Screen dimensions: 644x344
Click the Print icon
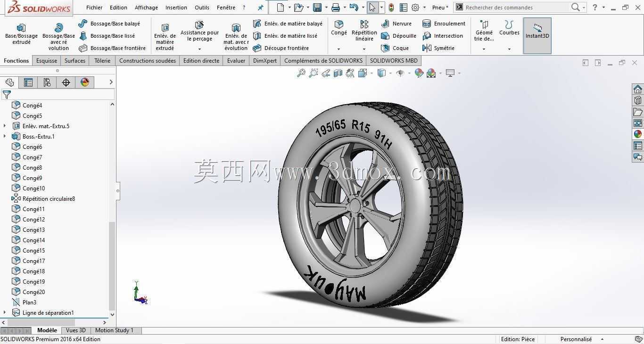335,8
